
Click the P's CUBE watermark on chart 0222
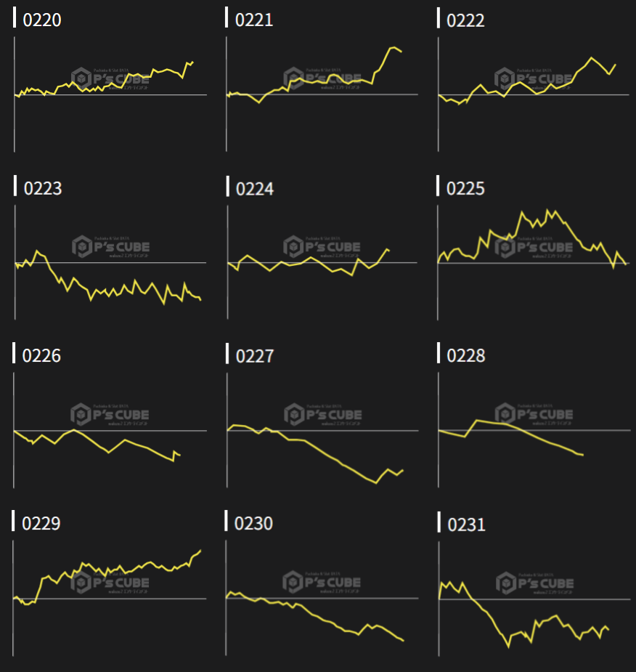(534, 78)
